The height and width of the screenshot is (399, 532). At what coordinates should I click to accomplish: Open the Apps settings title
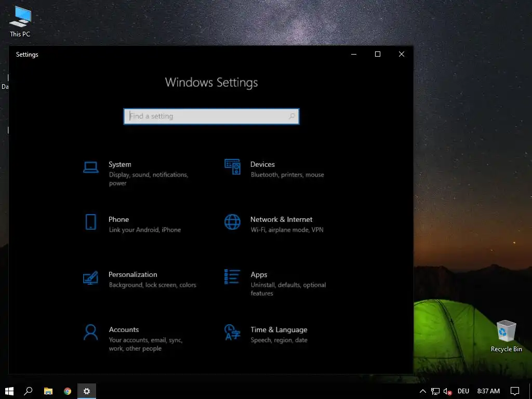(x=259, y=274)
